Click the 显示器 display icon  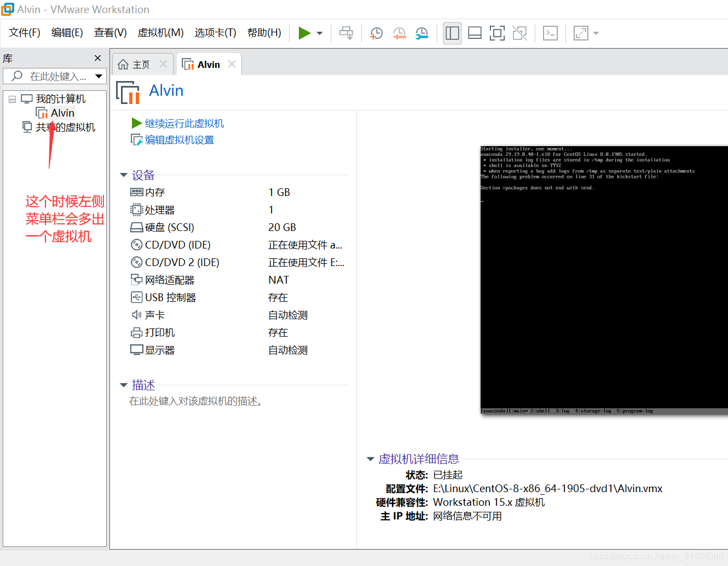point(136,350)
